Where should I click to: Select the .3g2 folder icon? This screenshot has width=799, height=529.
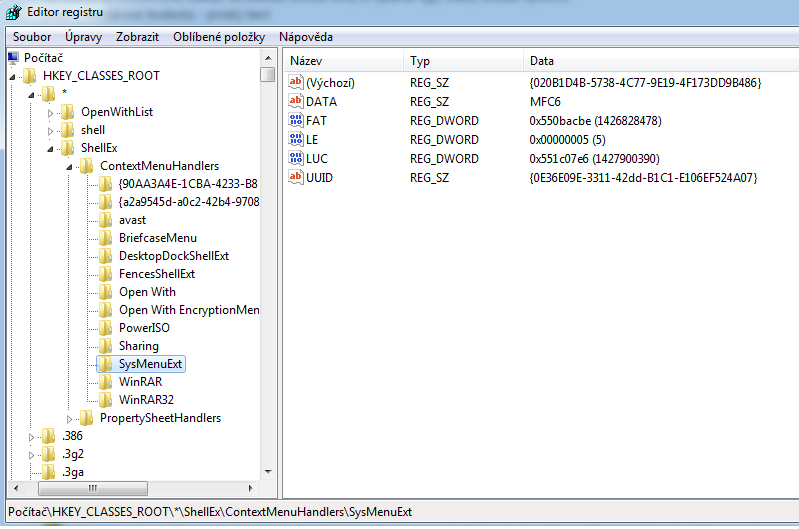point(49,454)
